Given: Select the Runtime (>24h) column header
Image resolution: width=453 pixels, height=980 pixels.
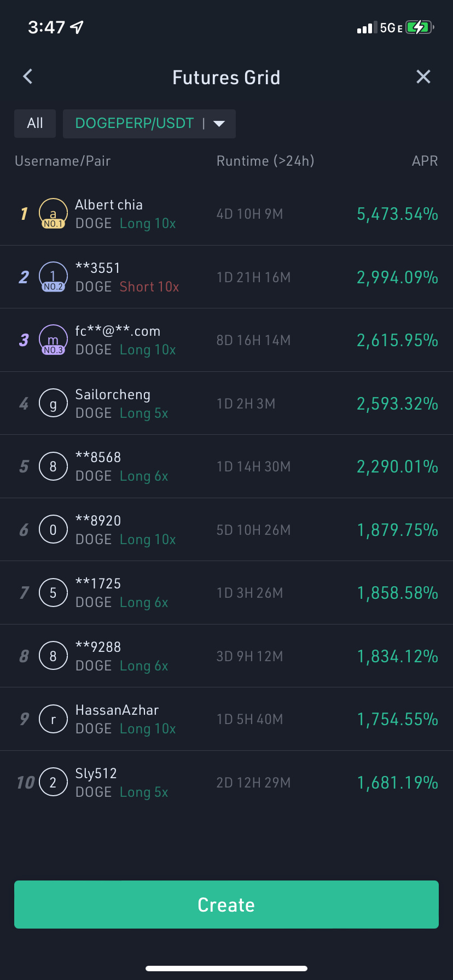Looking at the screenshot, I should (265, 161).
